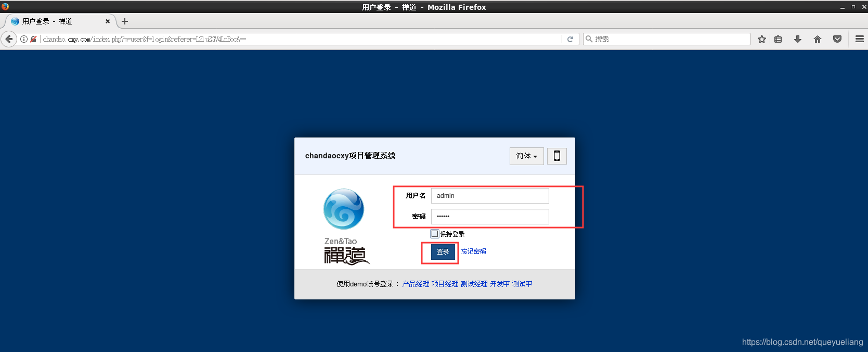Focus the 用户名 field containing admin
This screenshot has height=352, width=868.
[x=490, y=196]
